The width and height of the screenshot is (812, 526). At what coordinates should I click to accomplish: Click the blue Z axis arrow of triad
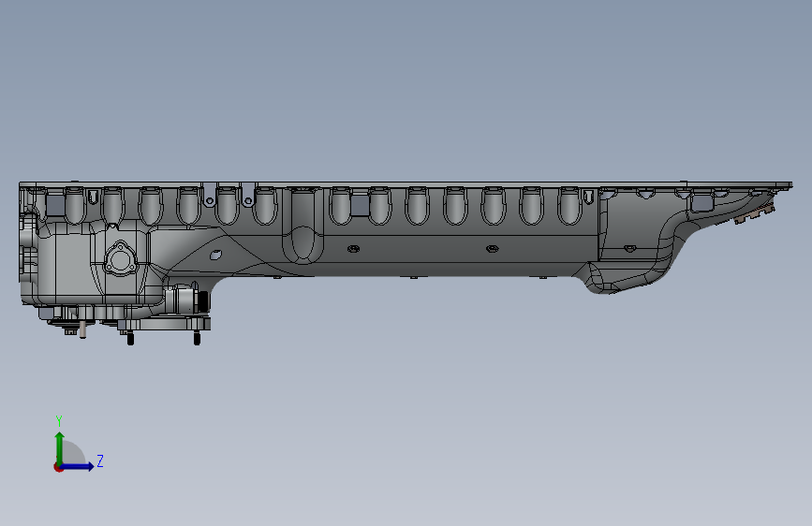78,466
